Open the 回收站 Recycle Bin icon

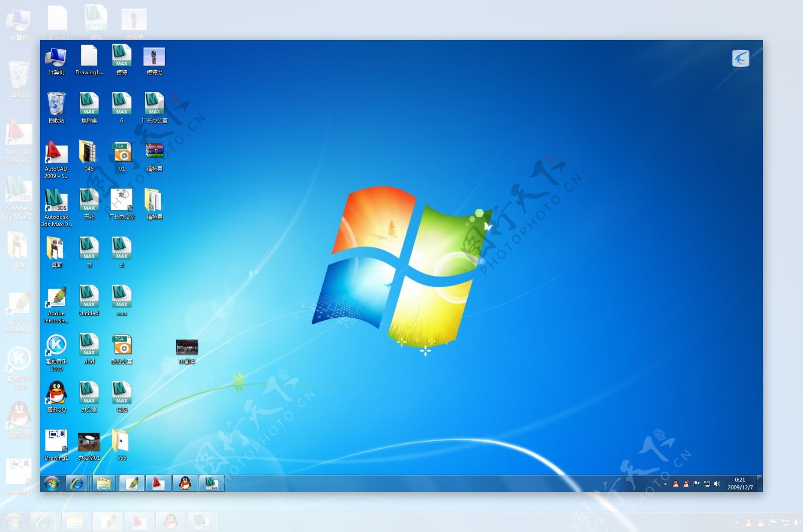tap(56, 108)
